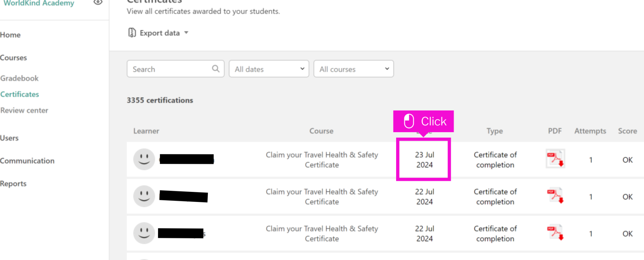644x260 pixels.
Task: Open the All dates filter dropdown
Action: click(269, 69)
